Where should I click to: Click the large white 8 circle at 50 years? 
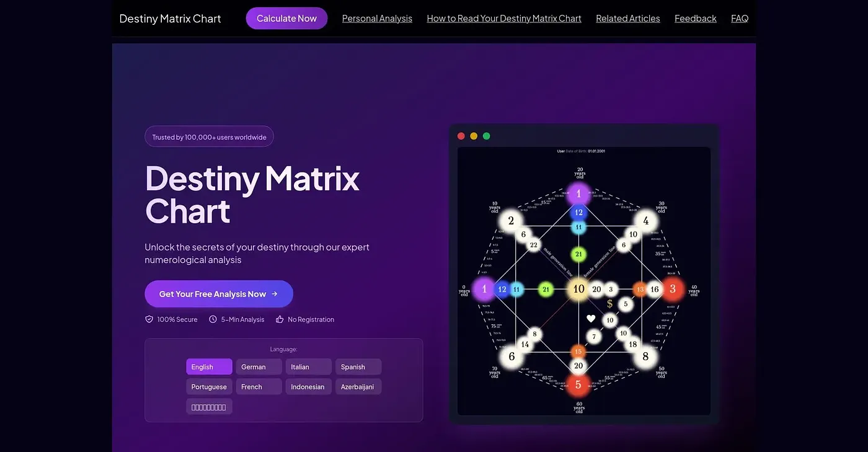point(645,357)
